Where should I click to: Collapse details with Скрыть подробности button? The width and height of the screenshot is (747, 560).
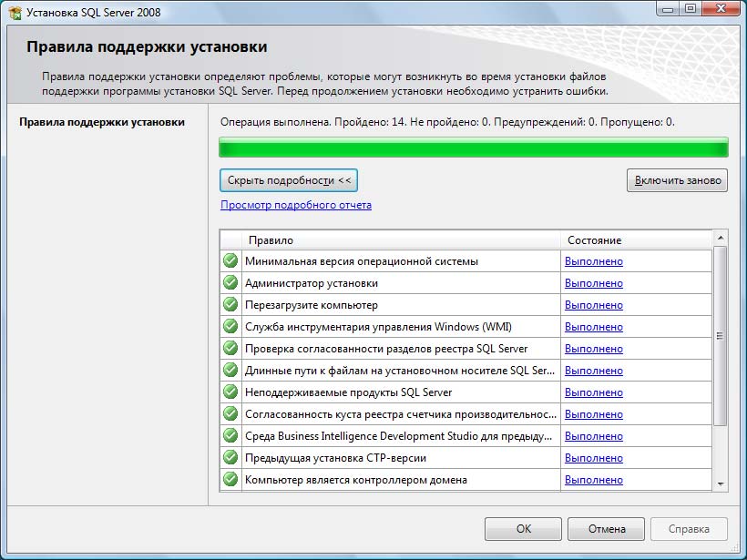[289, 180]
